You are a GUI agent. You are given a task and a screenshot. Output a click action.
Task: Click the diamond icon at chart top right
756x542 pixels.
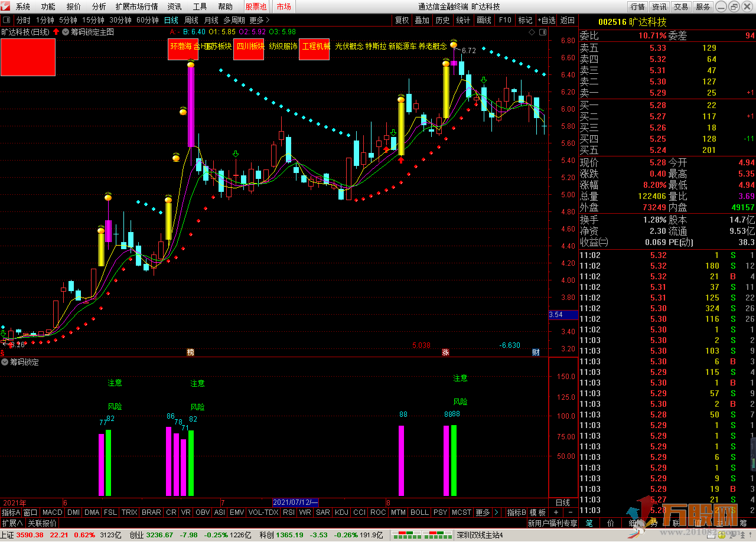532,32
